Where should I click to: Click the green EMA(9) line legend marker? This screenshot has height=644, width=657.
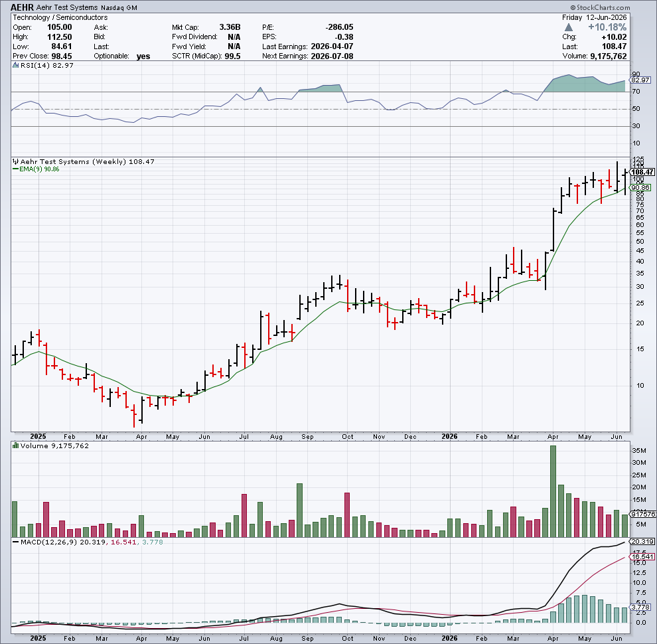[15, 169]
